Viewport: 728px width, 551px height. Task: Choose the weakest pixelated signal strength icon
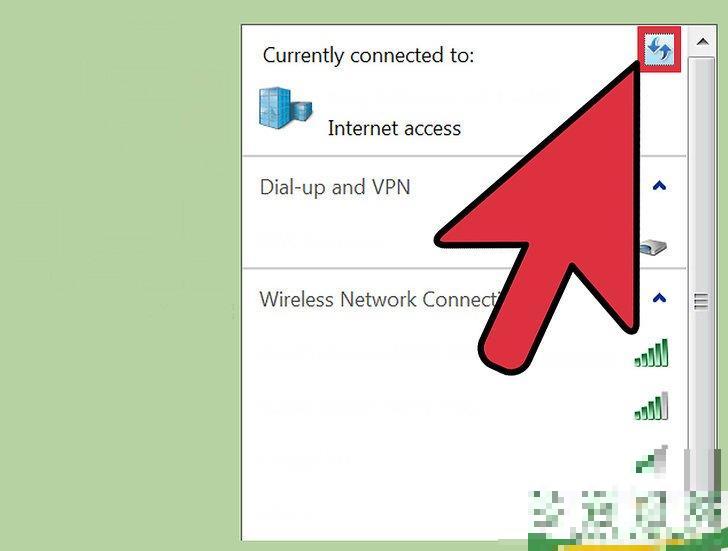651,459
